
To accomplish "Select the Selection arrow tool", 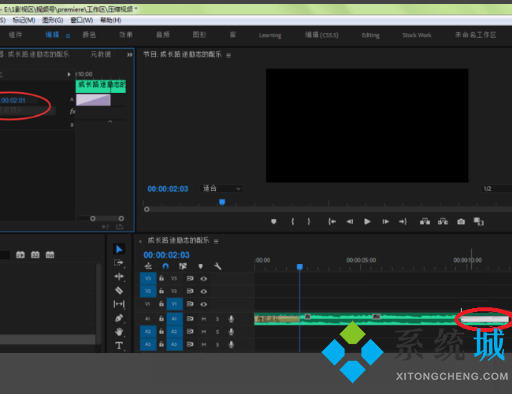I will (119, 249).
